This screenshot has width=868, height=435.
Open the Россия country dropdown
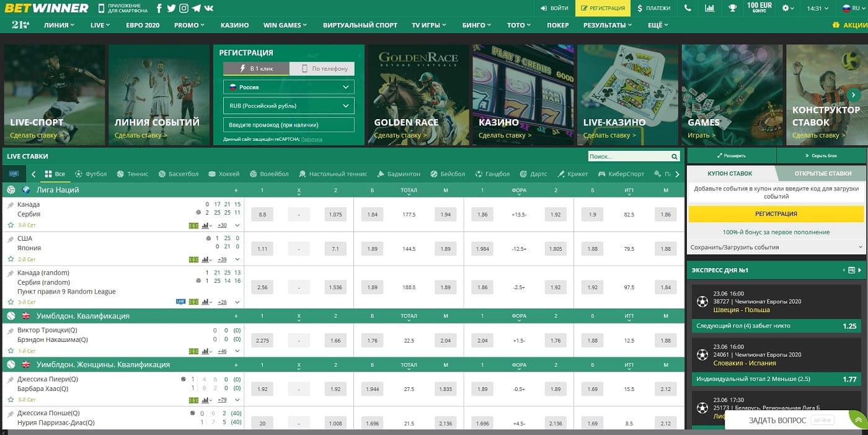click(288, 87)
